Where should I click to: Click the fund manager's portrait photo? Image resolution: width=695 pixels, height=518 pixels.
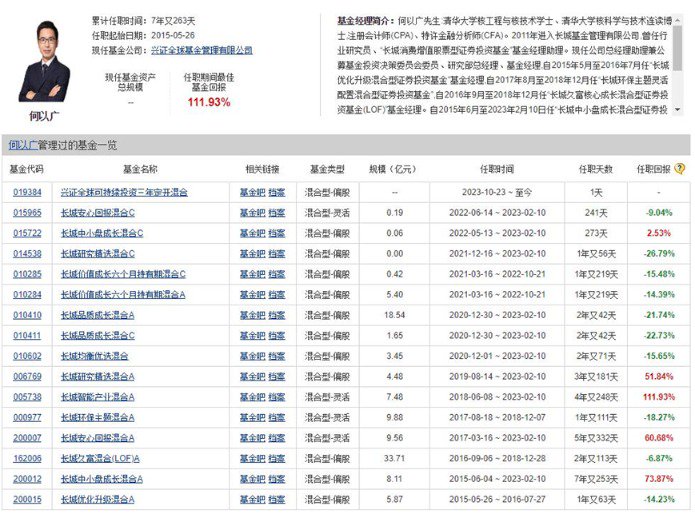click(x=44, y=61)
